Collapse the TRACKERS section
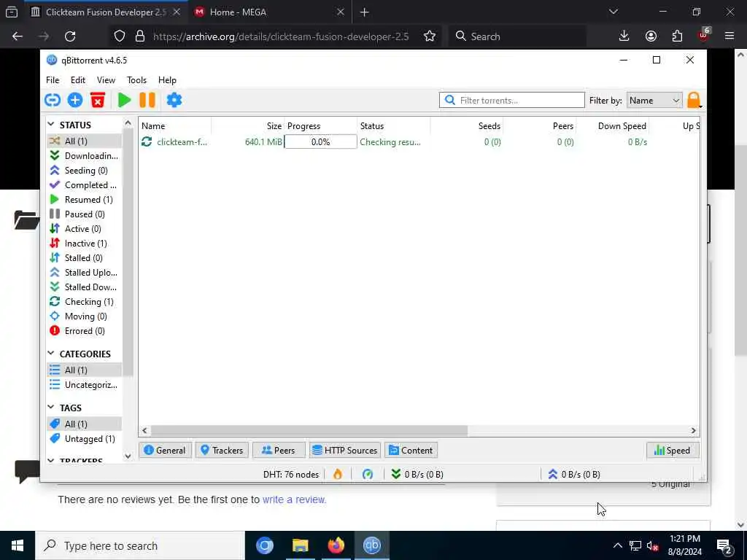The width and height of the screenshot is (747, 560). [x=51, y=461]
